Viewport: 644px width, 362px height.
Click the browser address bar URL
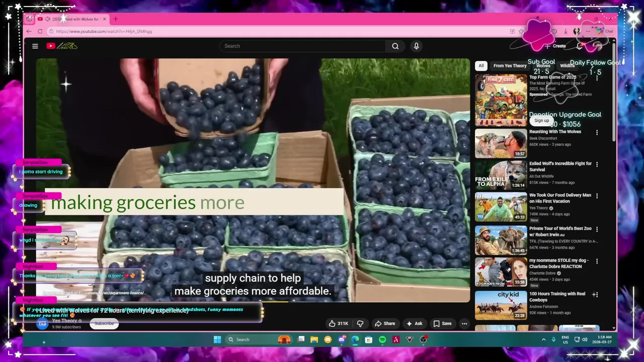click(104, 31)
